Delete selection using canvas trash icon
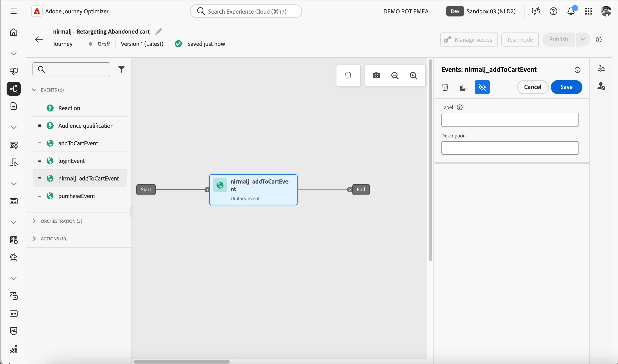618x364 pixels. pos(348,76)
